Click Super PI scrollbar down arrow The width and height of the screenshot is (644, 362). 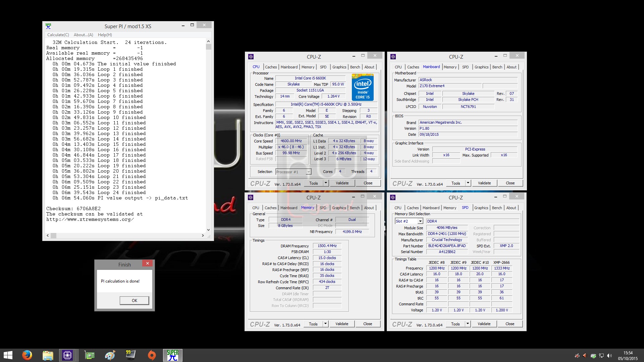click(208, 230)
